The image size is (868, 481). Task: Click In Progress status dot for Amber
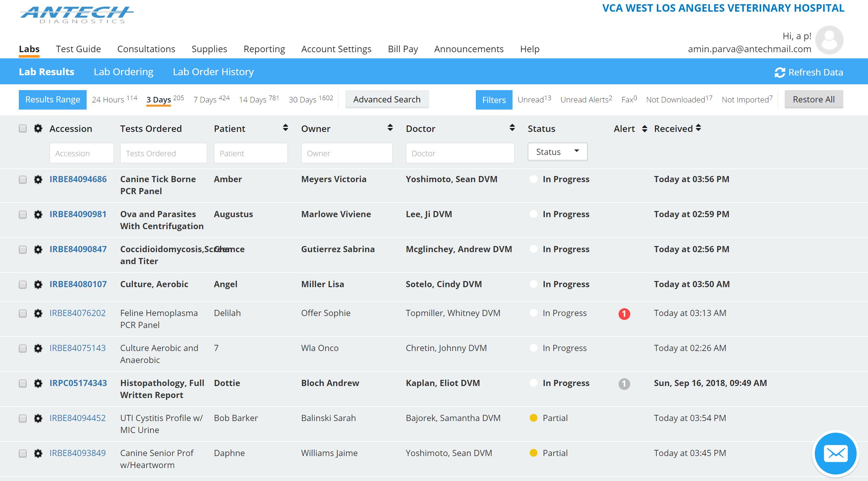pos(533,179)
